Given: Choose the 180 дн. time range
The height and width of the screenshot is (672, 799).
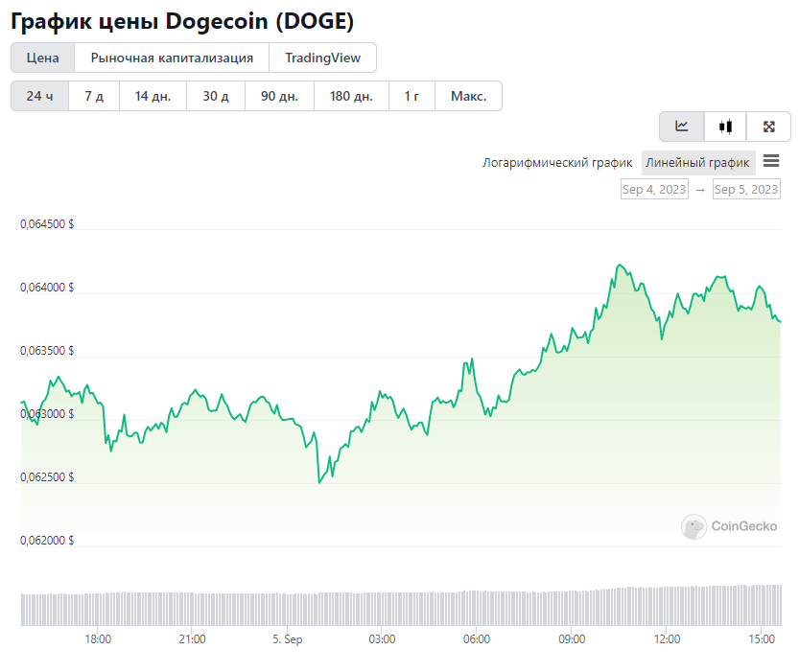Looking at the screenshot, I should (x=351, y=96).
